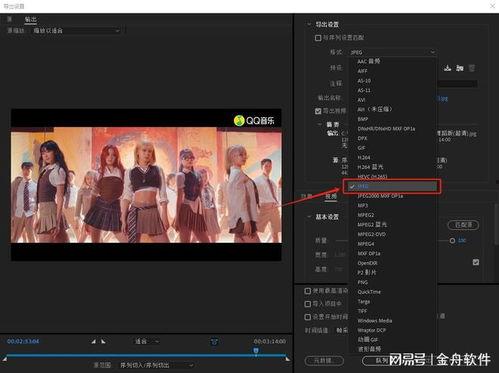Select PNG format

coord(363,282)
